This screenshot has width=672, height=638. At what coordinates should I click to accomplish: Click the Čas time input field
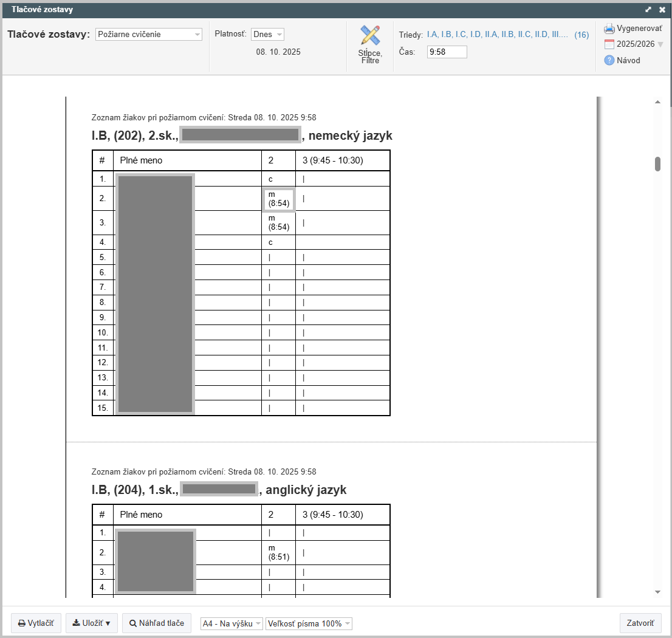[x=447, y=52]
